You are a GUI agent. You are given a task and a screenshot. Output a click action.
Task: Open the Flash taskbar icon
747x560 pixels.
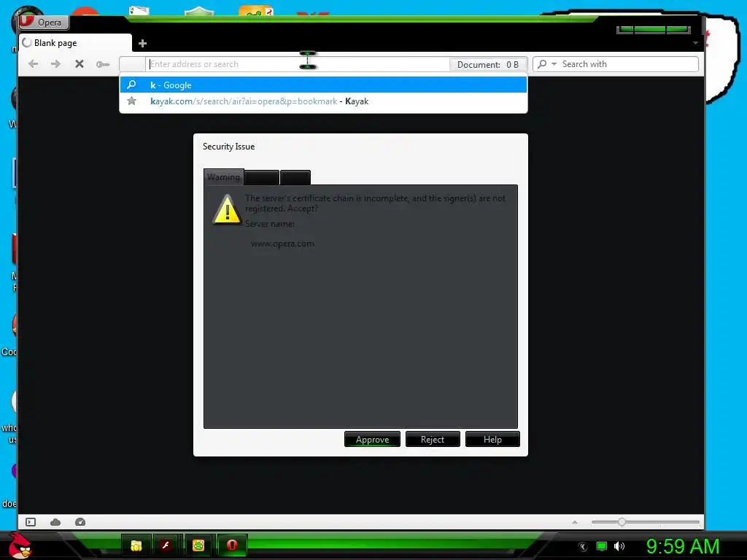click(x=166, y=545)
